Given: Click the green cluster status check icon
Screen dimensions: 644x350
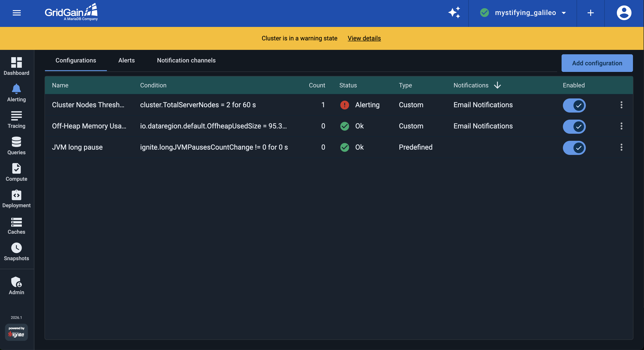Looking at the screenshot, I should click(x=484, y=13).
